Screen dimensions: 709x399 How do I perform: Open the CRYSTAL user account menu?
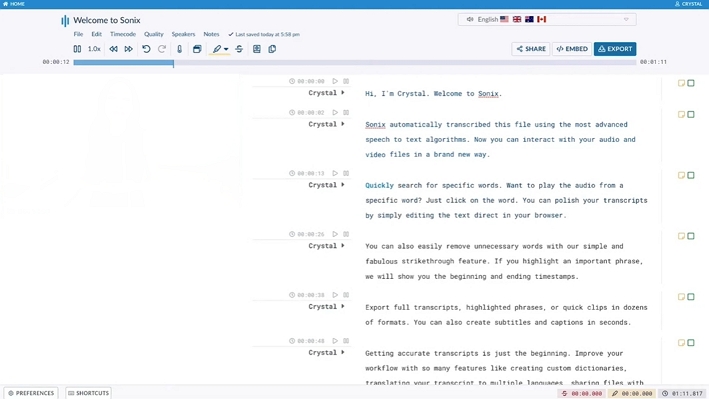[688, 4]
